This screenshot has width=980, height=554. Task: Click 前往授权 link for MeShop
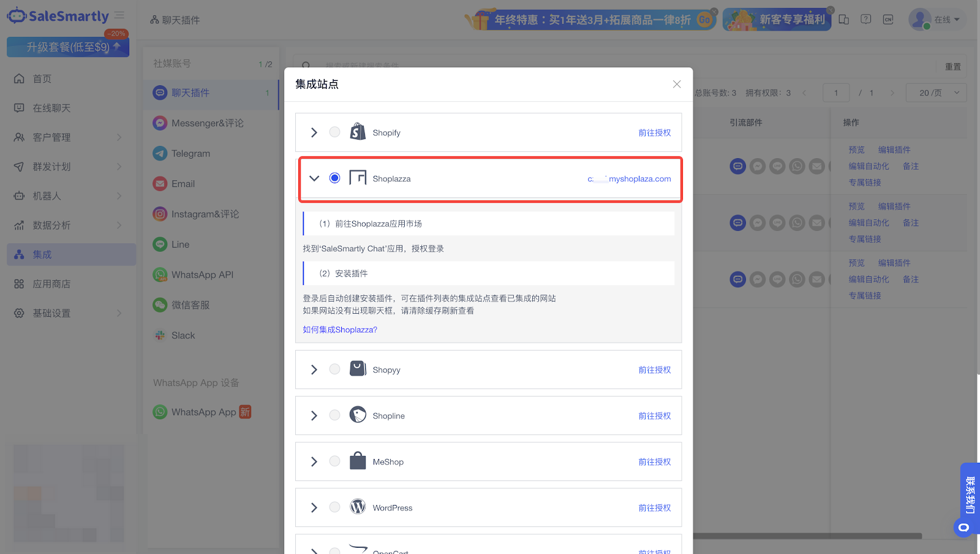tap(654, 461)
